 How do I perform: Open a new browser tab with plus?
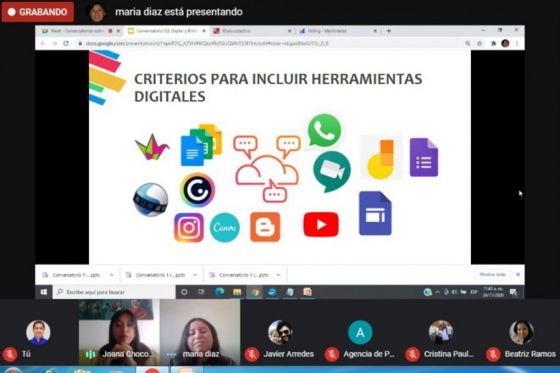tap(389, 31)
